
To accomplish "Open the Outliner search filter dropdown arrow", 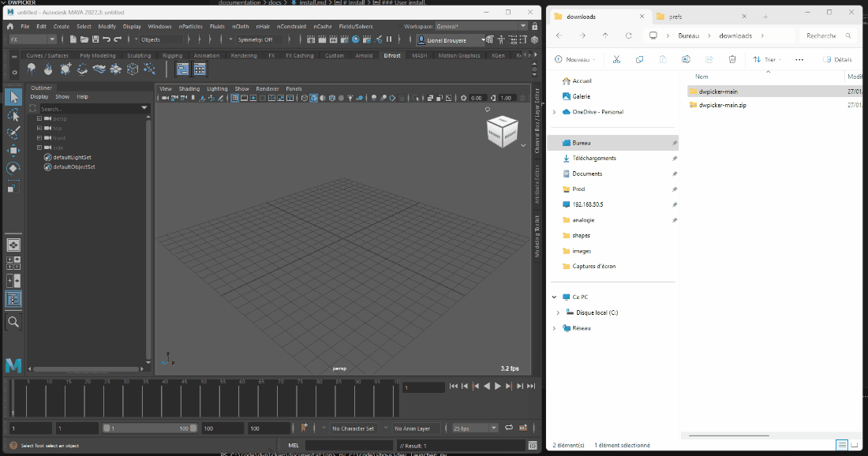I will click(x=144, y=108).
